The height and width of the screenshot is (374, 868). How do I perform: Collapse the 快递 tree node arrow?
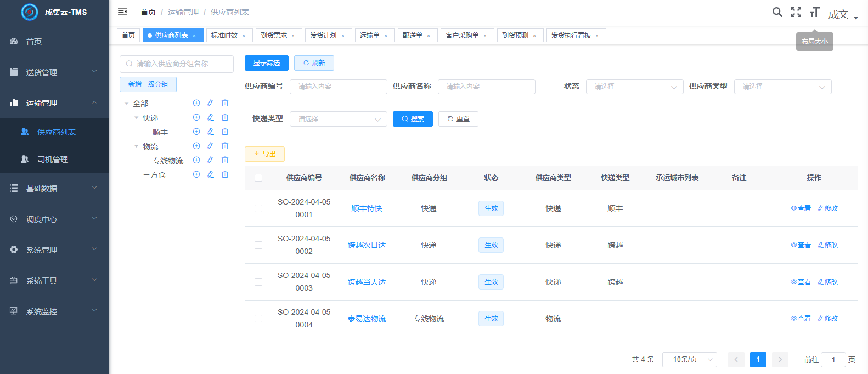[x=137, y=118]
